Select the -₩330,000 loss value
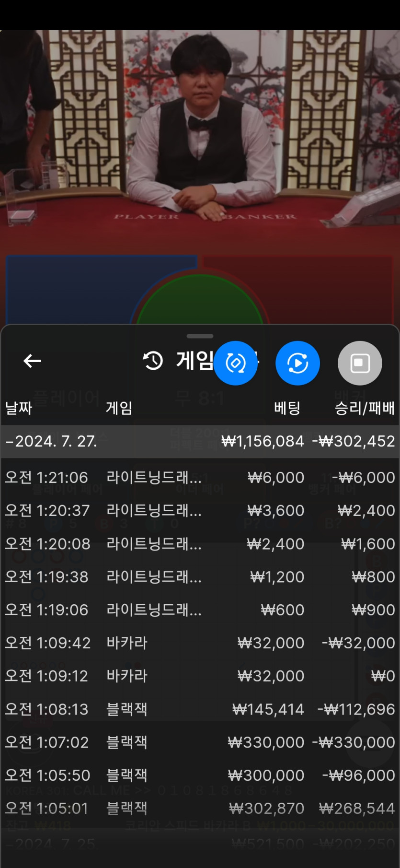This screenshot has width=400, height=868. 354,742
